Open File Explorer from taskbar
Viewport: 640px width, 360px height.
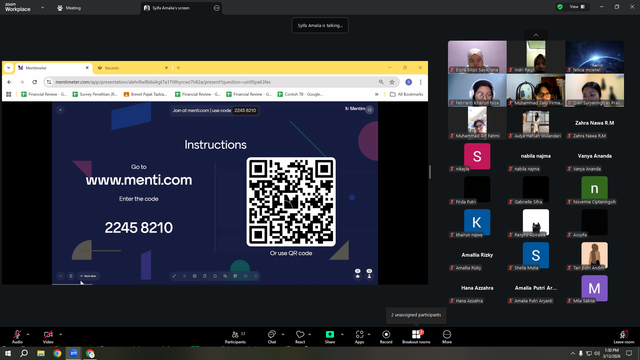pos(41,353)
